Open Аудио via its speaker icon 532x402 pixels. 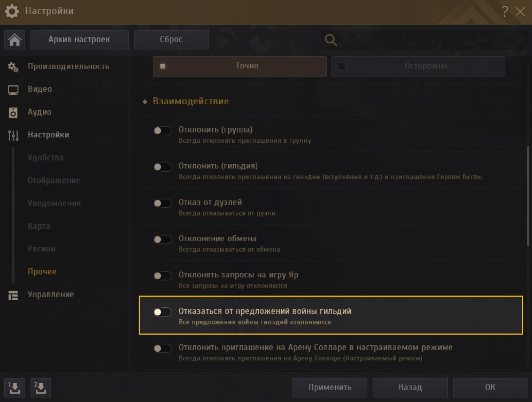click(13, 113)
